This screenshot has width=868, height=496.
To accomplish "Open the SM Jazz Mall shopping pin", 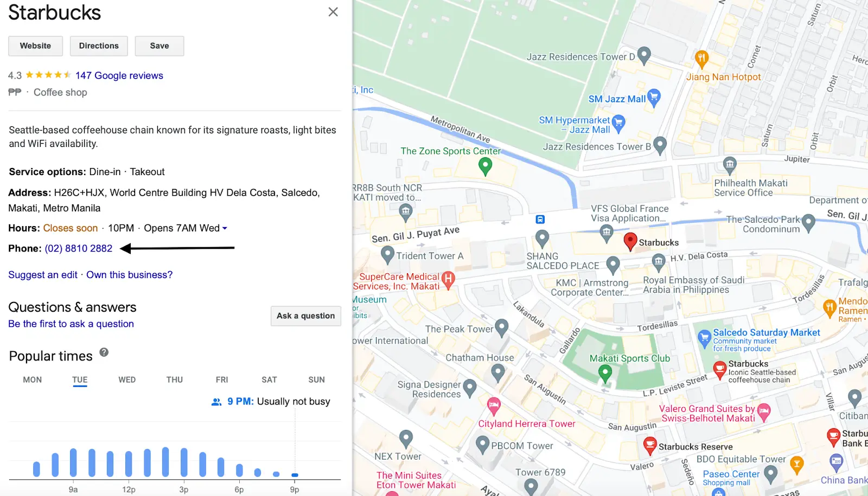I will pos(654,97).
